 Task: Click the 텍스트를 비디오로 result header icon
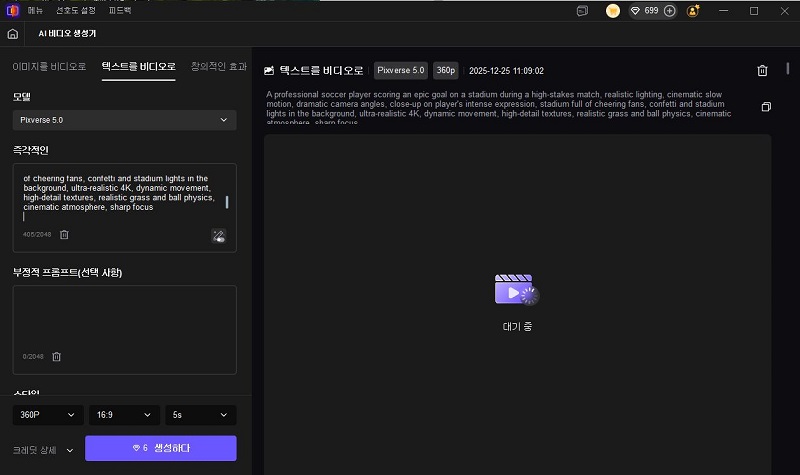pos(269,70)
